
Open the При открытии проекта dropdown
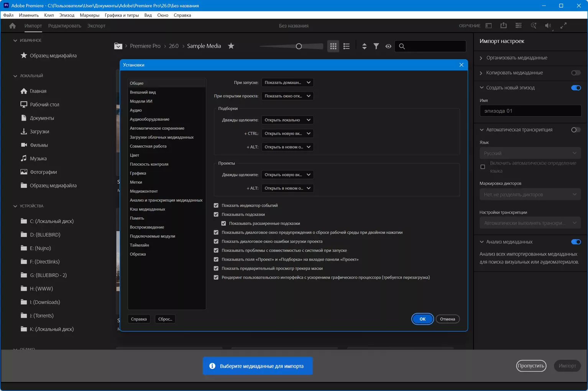[287, 96]
